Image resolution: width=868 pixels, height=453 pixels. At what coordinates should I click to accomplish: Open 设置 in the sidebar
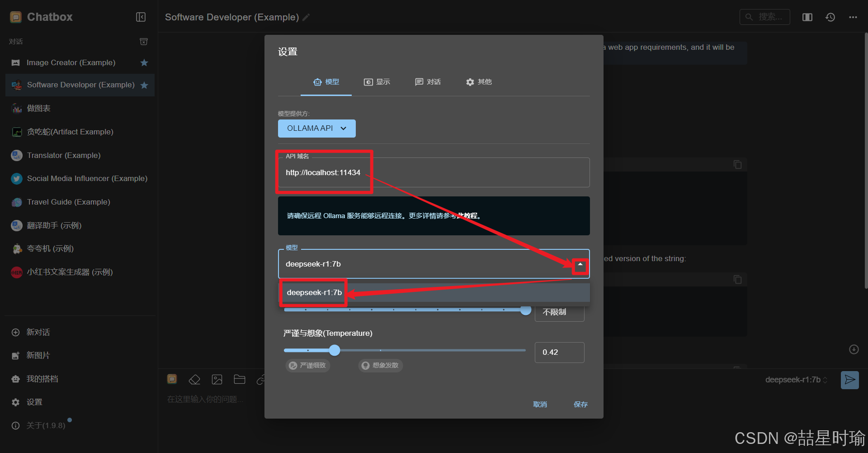[x=80, y=402]
